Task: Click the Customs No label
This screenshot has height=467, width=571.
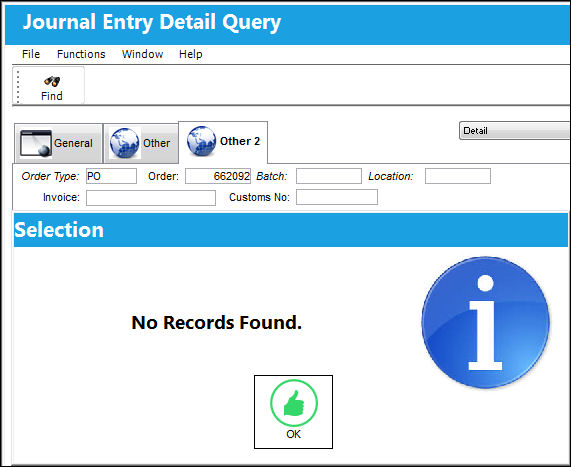Action: point(259,197)
